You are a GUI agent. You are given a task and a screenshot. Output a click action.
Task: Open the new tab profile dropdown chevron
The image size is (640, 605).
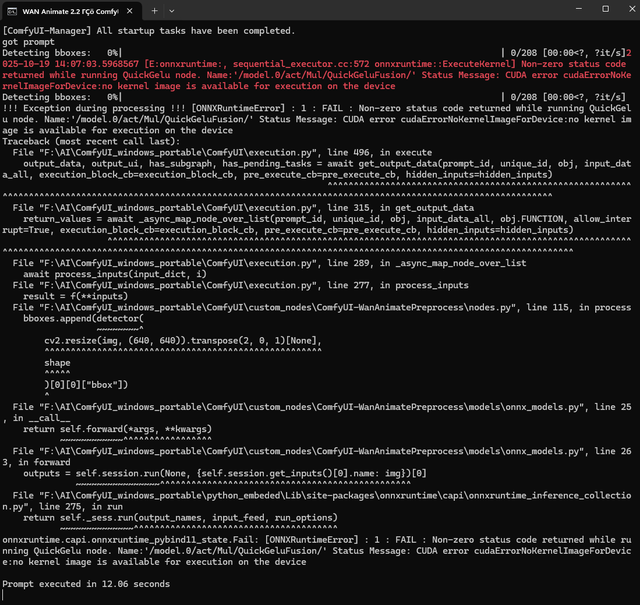pyautogui.click(x=172, y=11)
